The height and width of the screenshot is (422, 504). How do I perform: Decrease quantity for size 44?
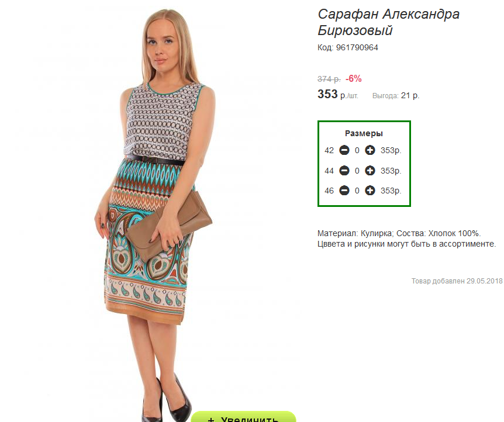tap(344, 171)
